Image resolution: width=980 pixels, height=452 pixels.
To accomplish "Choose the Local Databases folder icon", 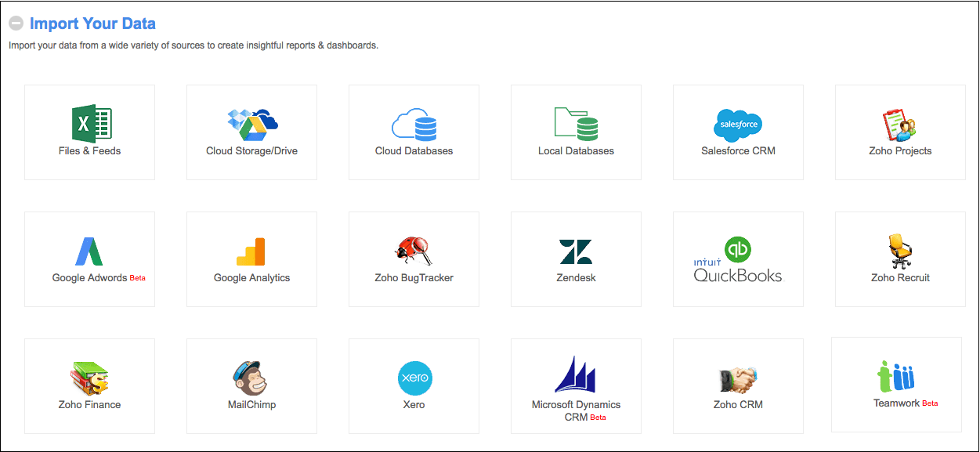I will coord(576,124).
